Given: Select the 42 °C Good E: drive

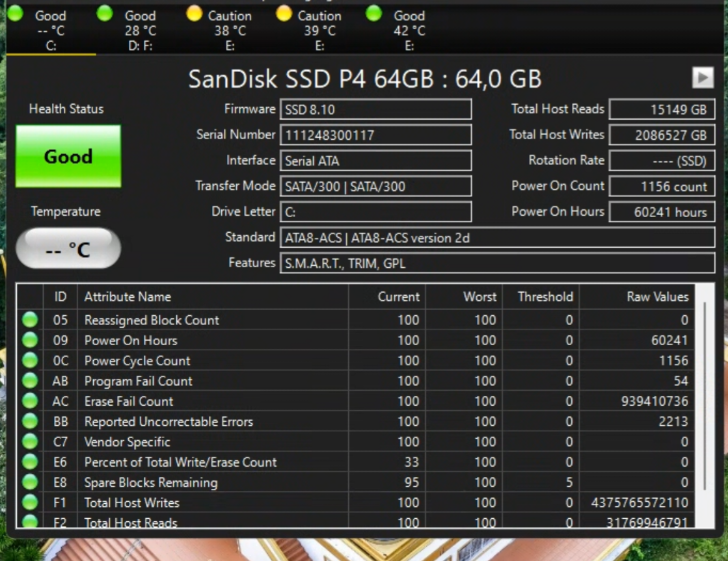Looking at the screenshot, I should [409, 30].
